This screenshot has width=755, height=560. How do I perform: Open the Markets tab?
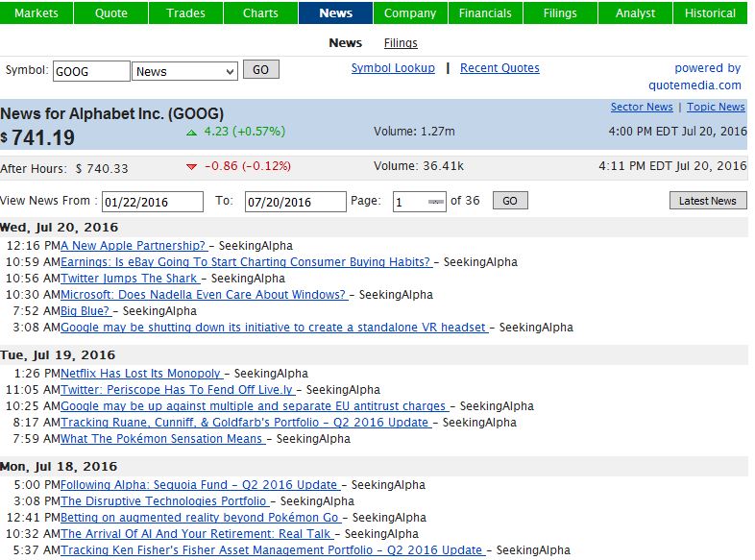coord(37,13)
